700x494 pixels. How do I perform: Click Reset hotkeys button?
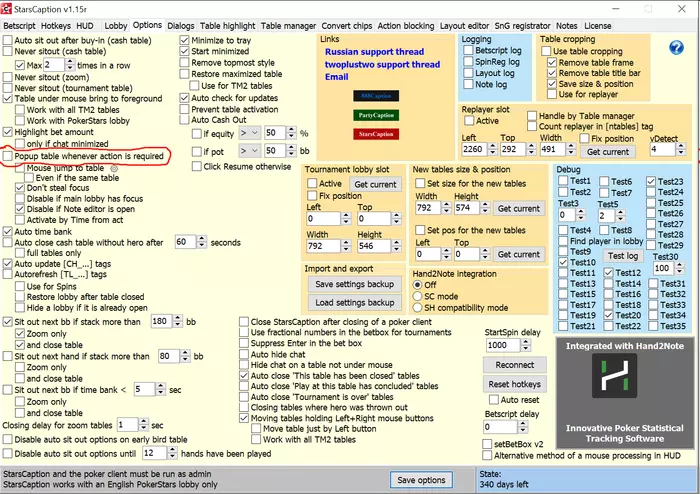[x=514, y=384]
